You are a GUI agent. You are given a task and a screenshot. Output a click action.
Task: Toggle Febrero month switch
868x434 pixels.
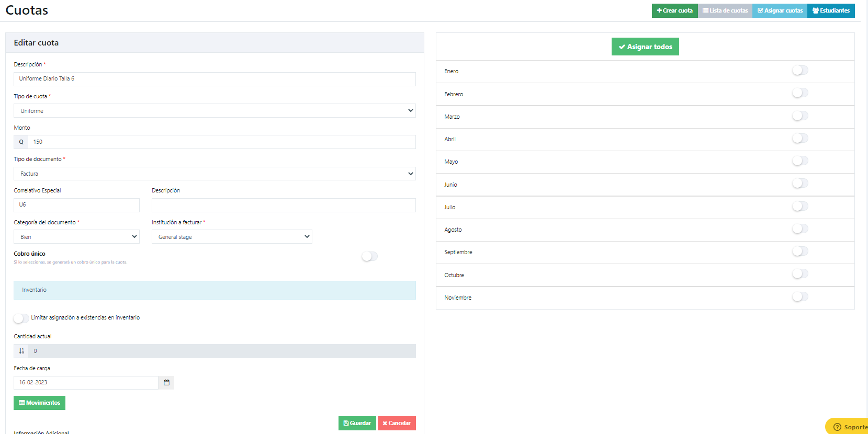[800, 93]
